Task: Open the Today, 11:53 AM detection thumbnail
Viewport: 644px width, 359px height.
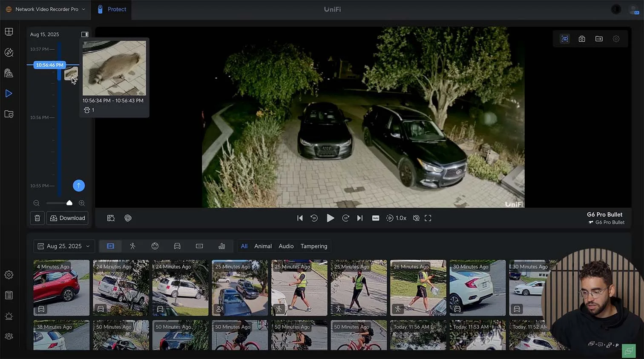Action: click(477, 335)
